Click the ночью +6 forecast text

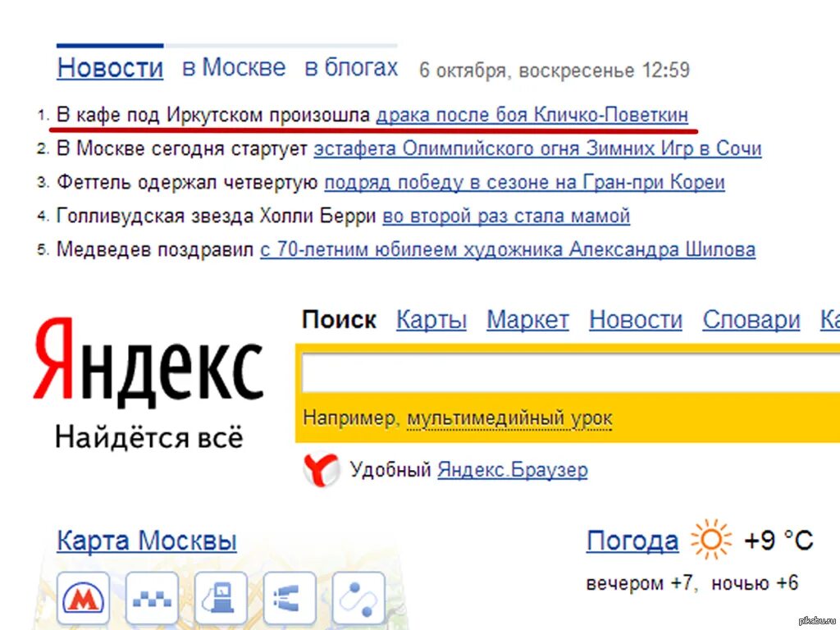[x=755, y=583]
